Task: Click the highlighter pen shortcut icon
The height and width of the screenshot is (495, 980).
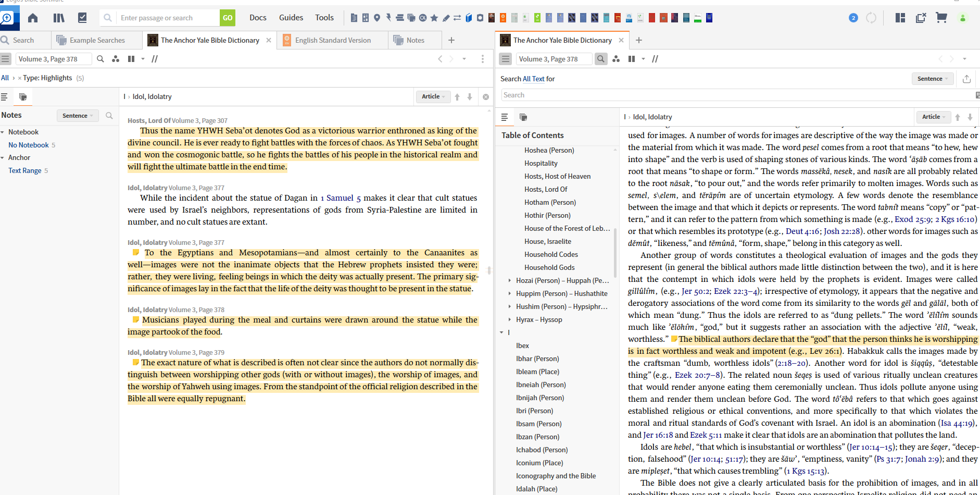Action: pyautogui.click(x=446, y=18)
